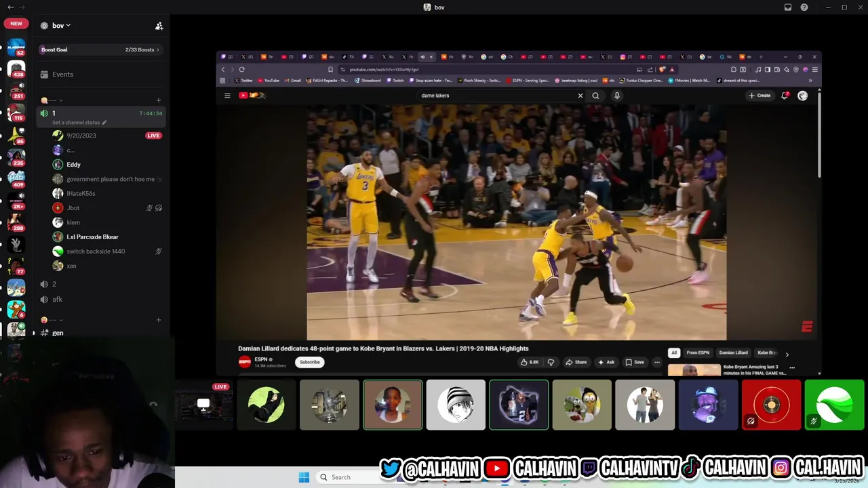This screenshot has height=488, width=868.
Task: Show more filter chips with the right arrow
Action: click(787, 354)
